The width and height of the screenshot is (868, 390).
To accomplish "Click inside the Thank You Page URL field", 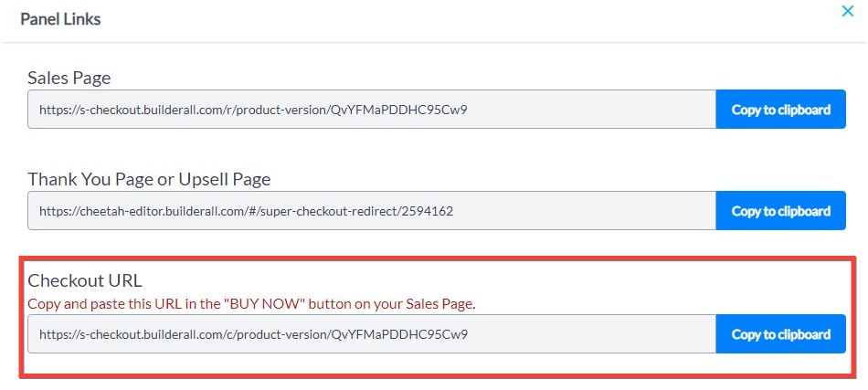I will (x=372, y=210).
